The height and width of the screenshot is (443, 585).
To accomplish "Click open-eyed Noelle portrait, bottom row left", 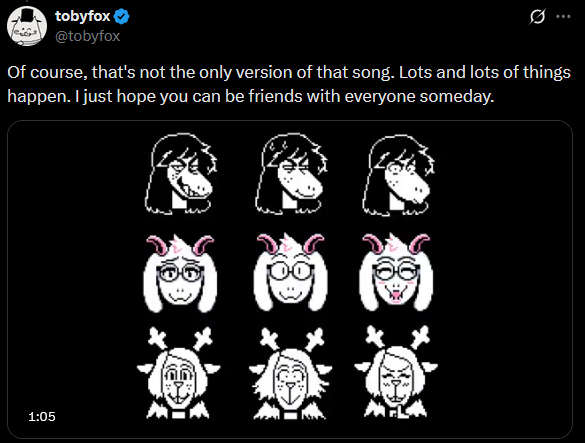I will tap(179, 373).
